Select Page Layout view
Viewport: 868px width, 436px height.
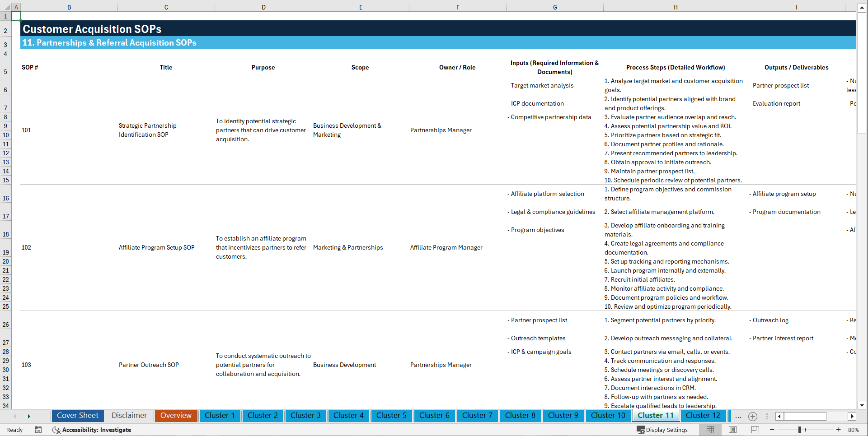(x=732, y=430)
